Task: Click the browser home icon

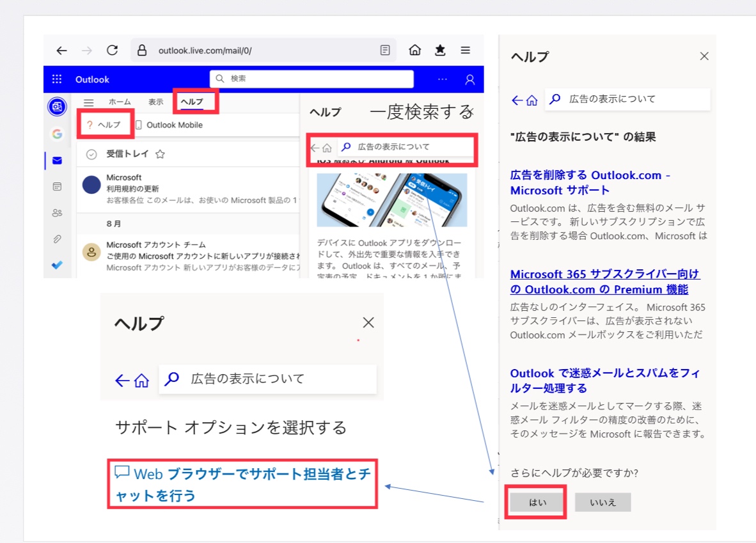Action: 414,50
